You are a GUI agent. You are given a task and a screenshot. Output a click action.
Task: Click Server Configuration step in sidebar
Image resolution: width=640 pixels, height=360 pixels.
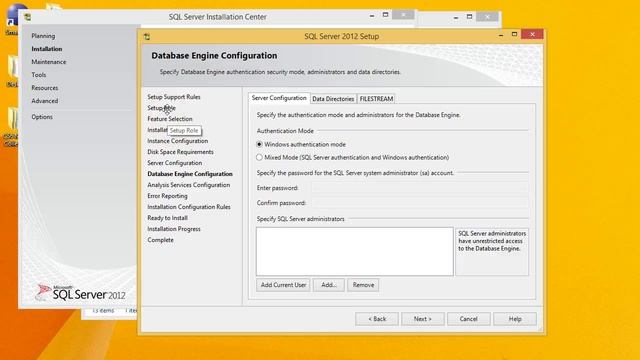coord(174,163)
